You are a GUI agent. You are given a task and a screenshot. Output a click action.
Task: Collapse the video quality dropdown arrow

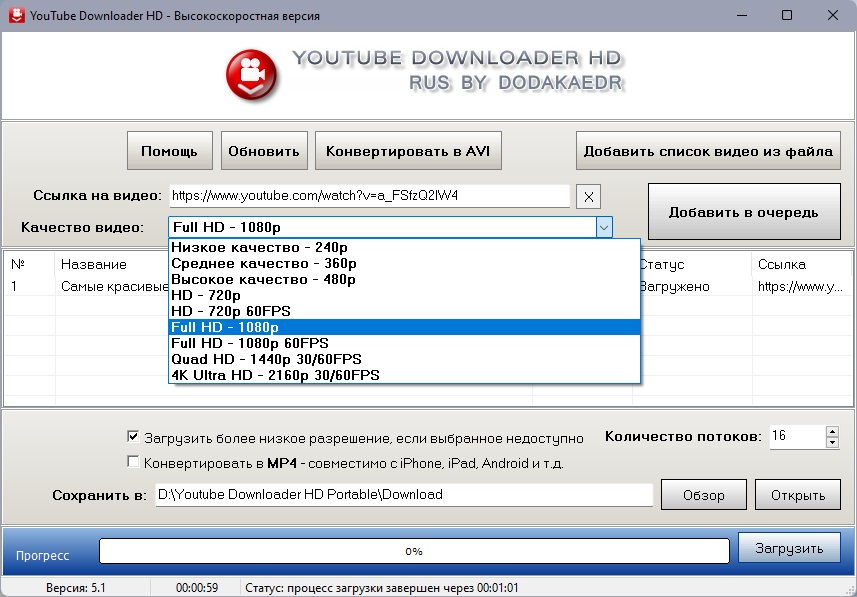[x=603, y=227]
